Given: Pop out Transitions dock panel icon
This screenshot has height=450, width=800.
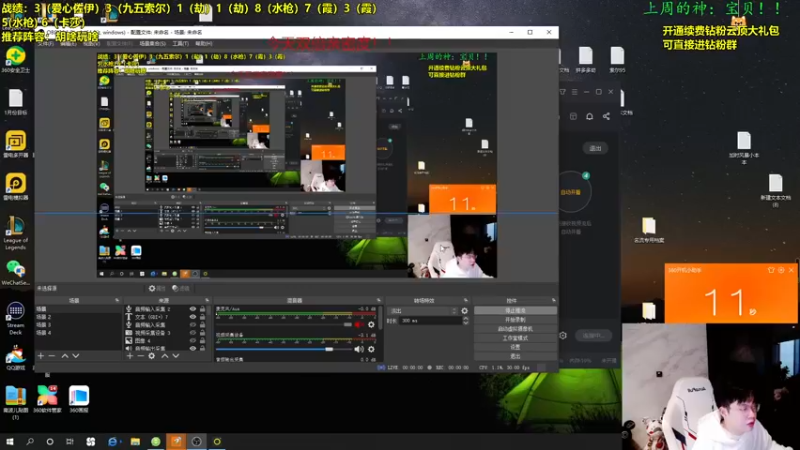Looking at the screenshot, I should click(x=466, y=301).
